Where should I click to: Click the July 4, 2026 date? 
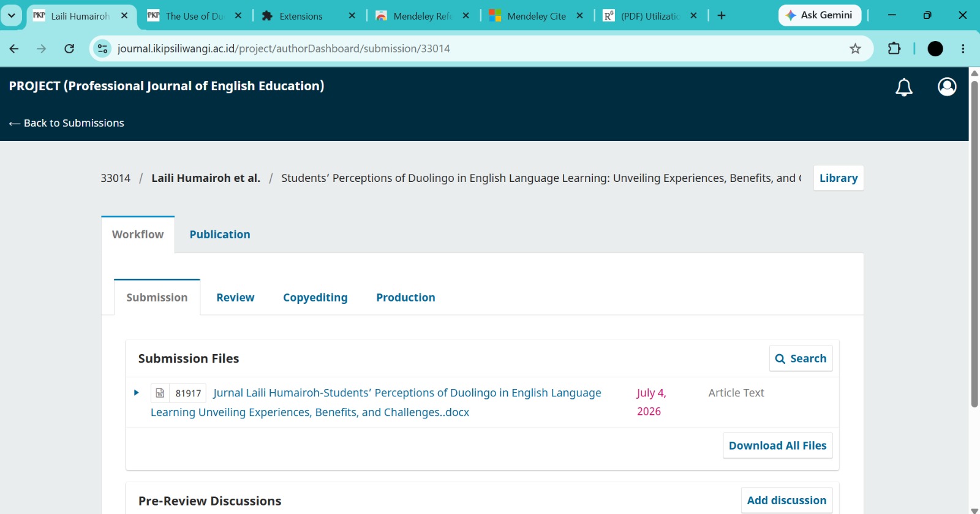click(651, 403)
